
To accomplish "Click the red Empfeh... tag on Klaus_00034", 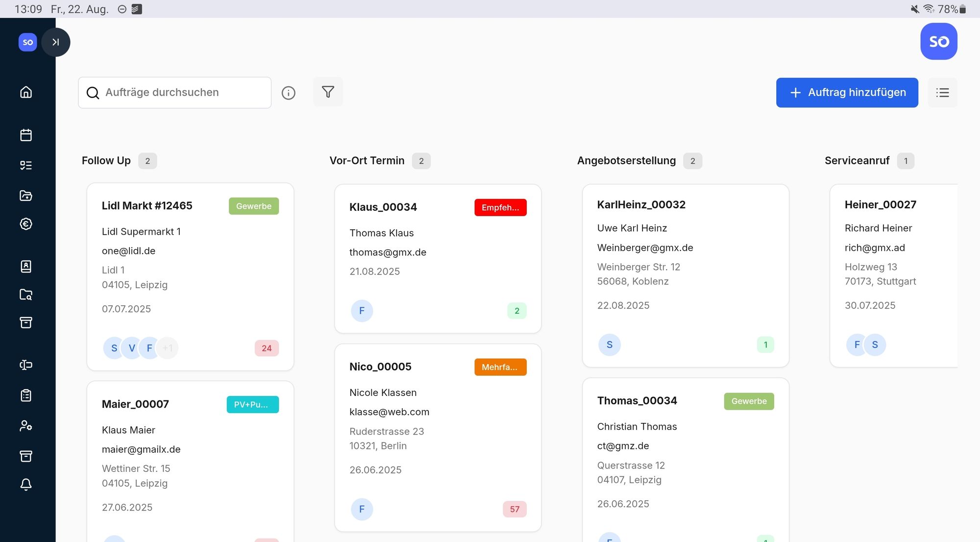I will click(x=500, y=207).
